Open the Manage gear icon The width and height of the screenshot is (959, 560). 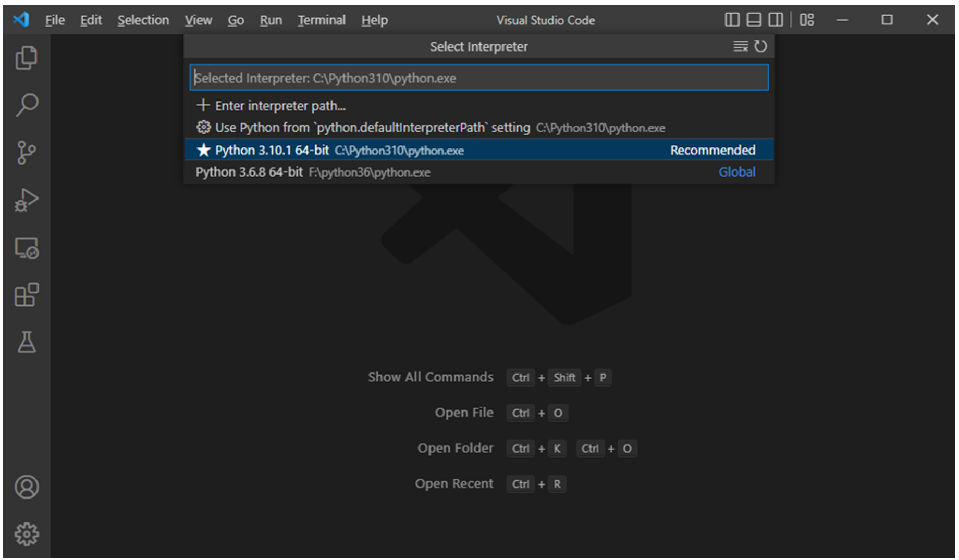point(26,534)
